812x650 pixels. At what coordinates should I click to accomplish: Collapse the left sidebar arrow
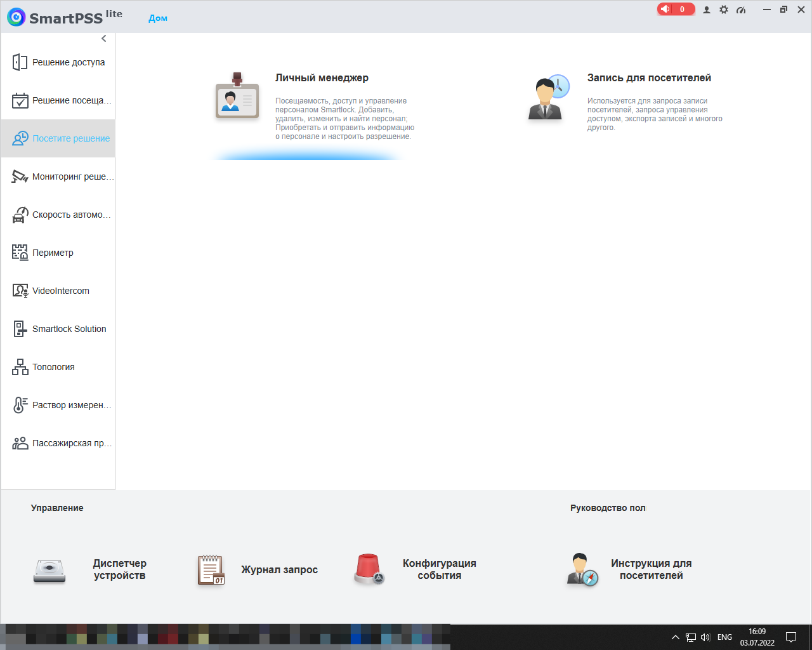(104, 39)
